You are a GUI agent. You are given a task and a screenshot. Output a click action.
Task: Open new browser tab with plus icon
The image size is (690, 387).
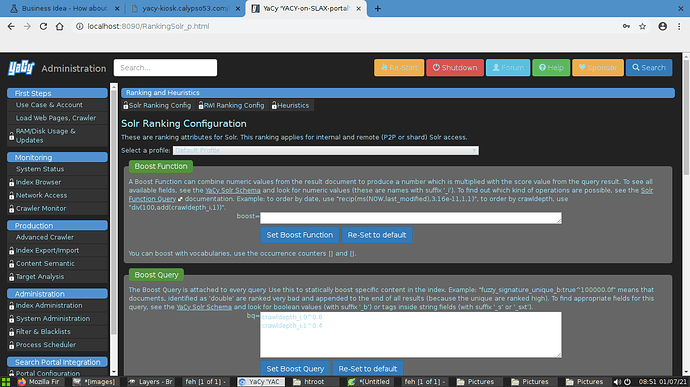click(378, 8)
